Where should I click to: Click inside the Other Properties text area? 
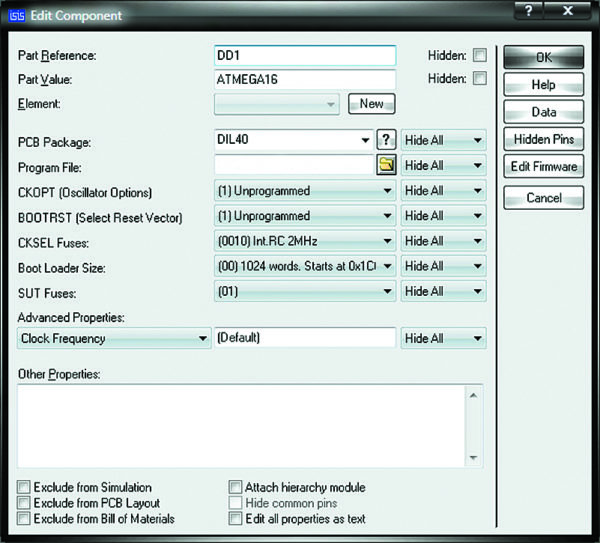(241, 426)
